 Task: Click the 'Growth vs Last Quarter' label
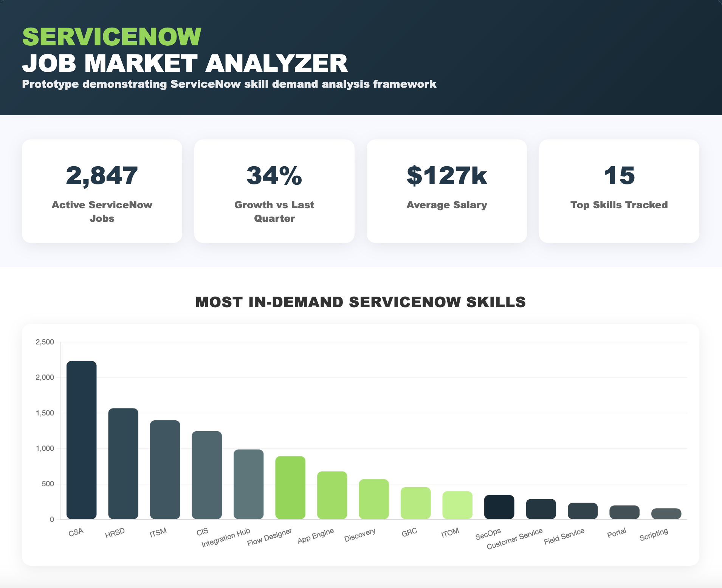pyautogui.click(x=274, y=212)
